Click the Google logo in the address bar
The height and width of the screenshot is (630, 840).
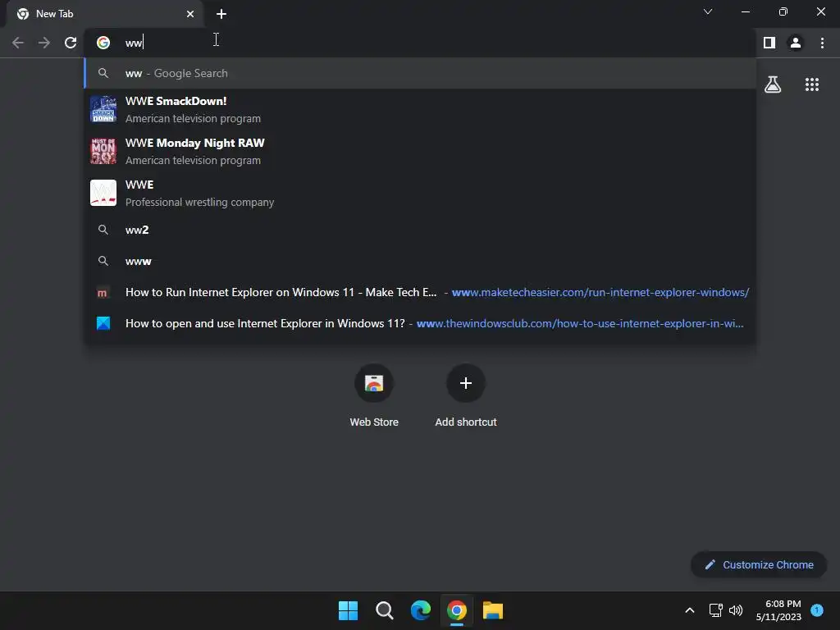click(103, 43)
